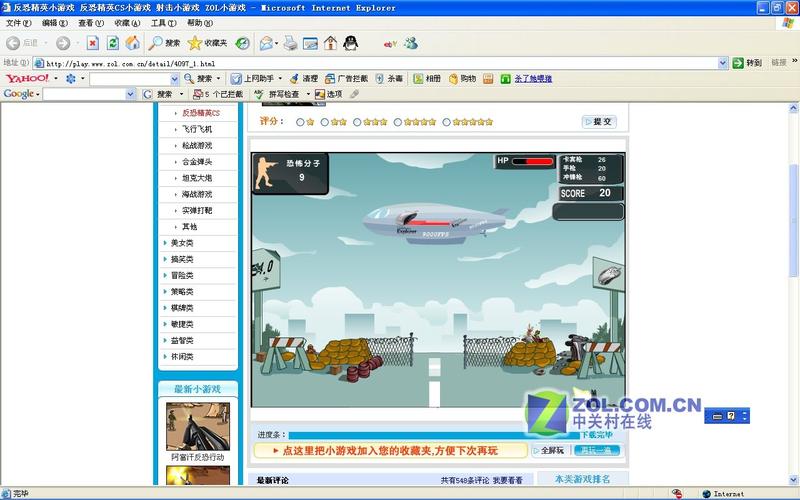Select the one-star rating radio button
This screenshot has height=500, width=800.
coord(300,122)
